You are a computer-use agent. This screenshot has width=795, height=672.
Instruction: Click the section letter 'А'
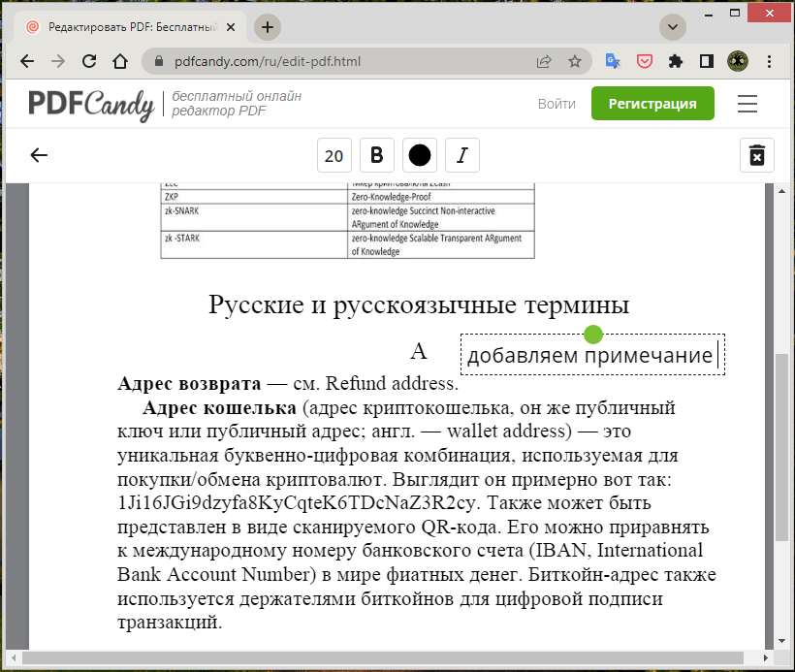point(419,351)
